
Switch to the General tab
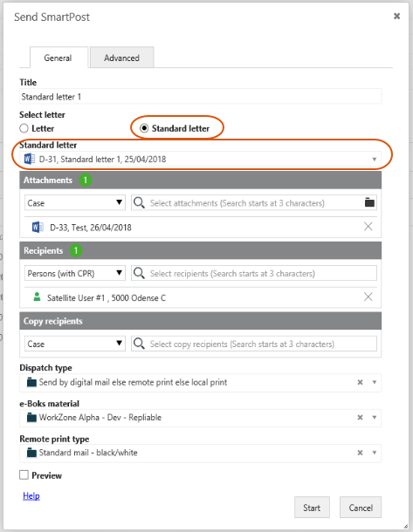pyautogui.click(x=58, y=58)
